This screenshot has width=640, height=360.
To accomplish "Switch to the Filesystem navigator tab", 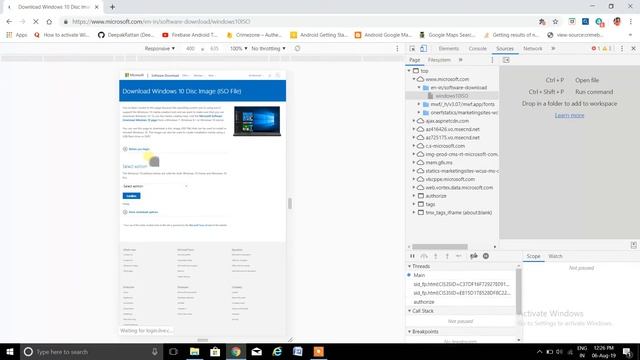I will point(439,60).
